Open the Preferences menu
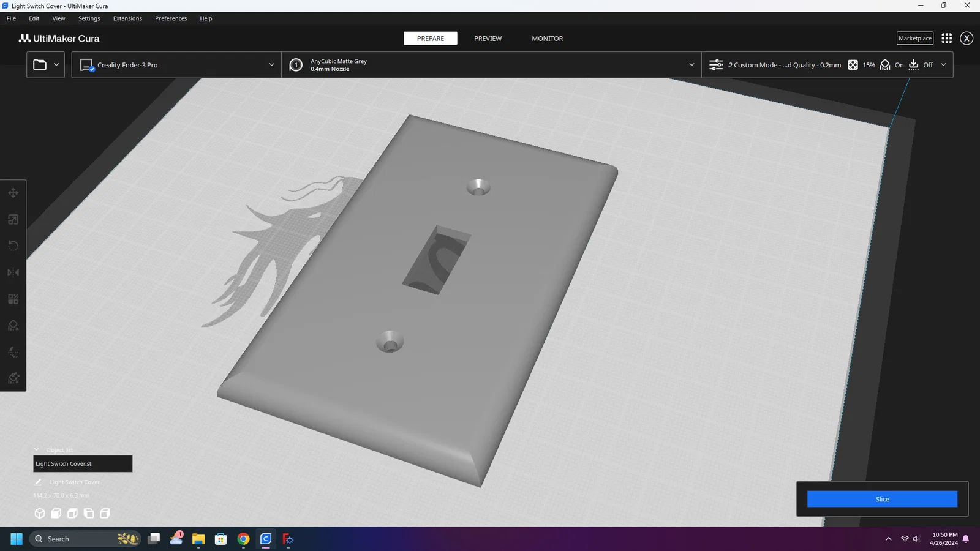 [171, 18]
